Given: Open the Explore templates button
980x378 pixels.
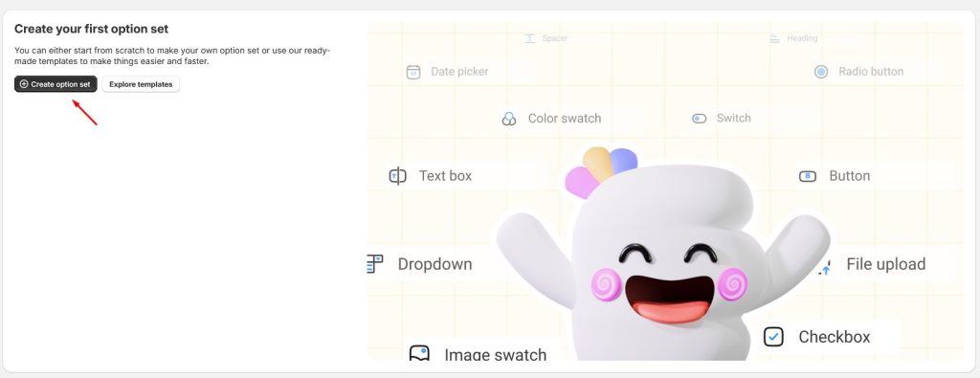Looking at the screenshot, I should pos(141,84).
